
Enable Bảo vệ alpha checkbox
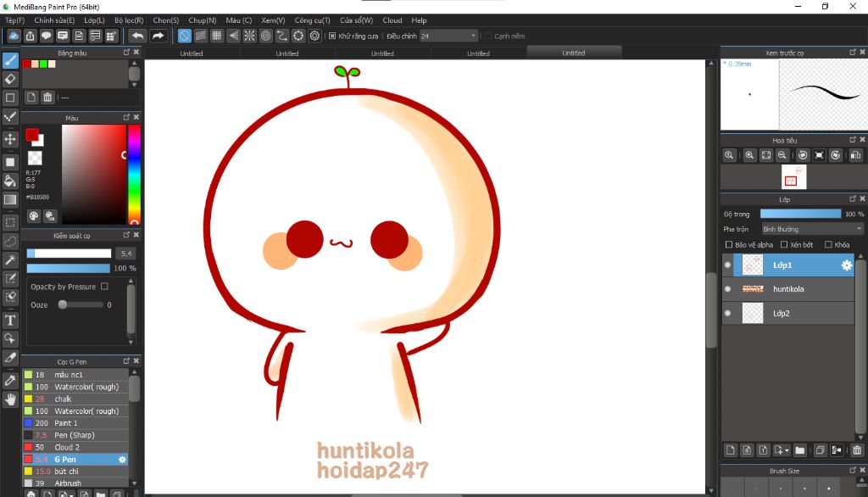point(728,244)
